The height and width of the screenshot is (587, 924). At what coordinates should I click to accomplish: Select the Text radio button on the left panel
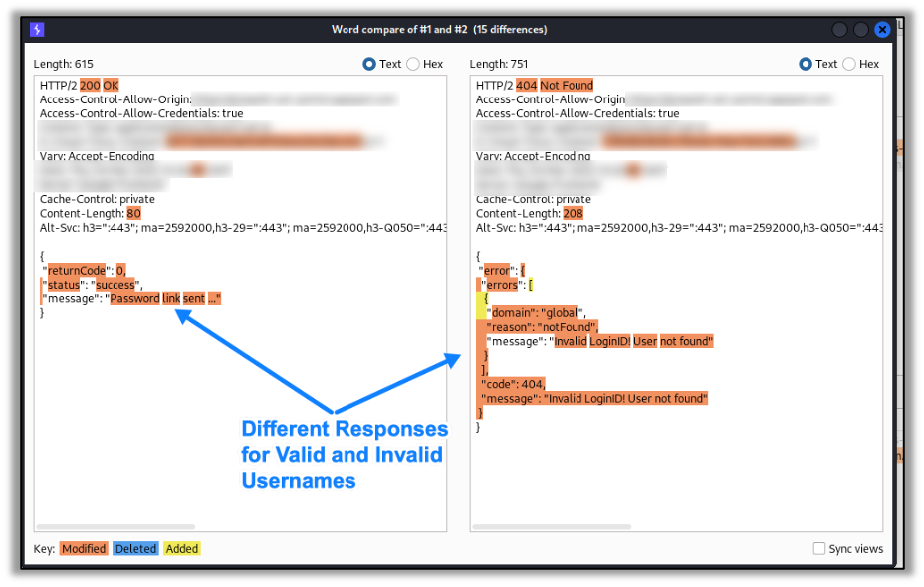point(367,63)
